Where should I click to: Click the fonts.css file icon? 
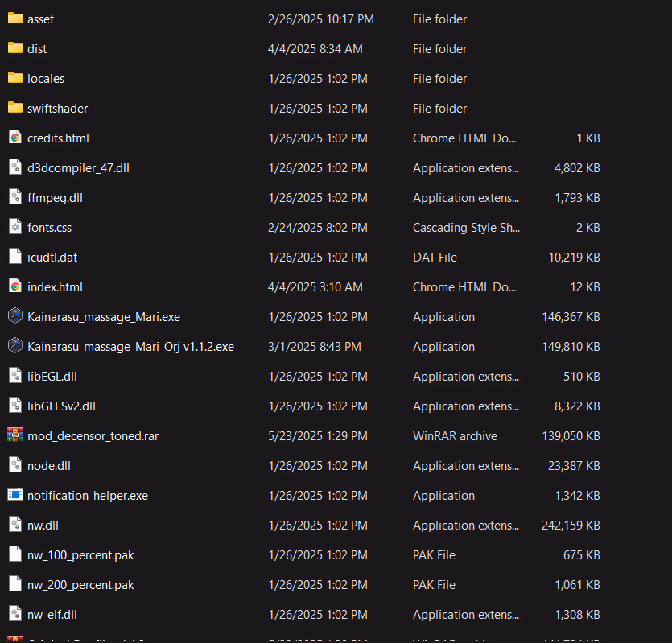coord(15,227)
